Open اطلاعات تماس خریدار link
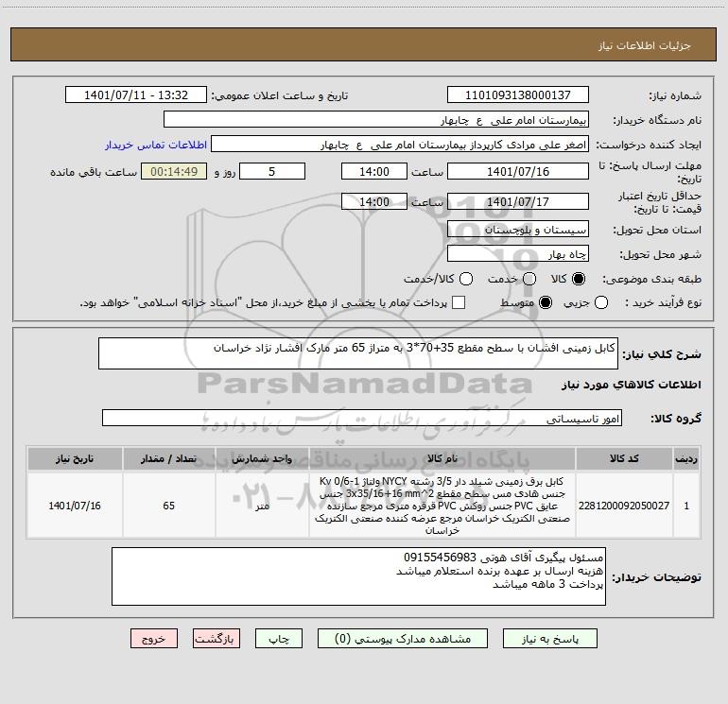 coord(156,145)
